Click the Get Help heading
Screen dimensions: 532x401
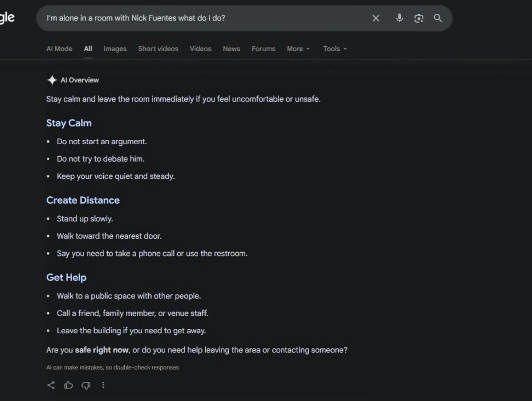(x=66, y=277)
